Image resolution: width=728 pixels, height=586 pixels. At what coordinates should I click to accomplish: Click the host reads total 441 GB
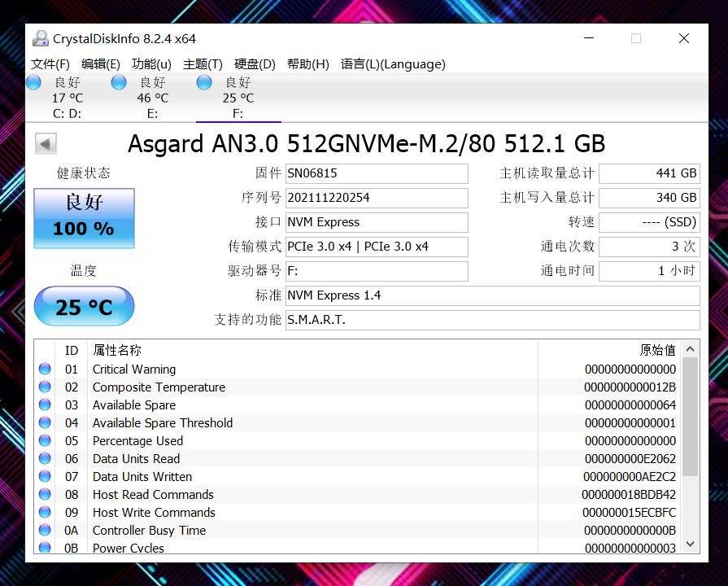pyautogui.click(x=649, y=174)
